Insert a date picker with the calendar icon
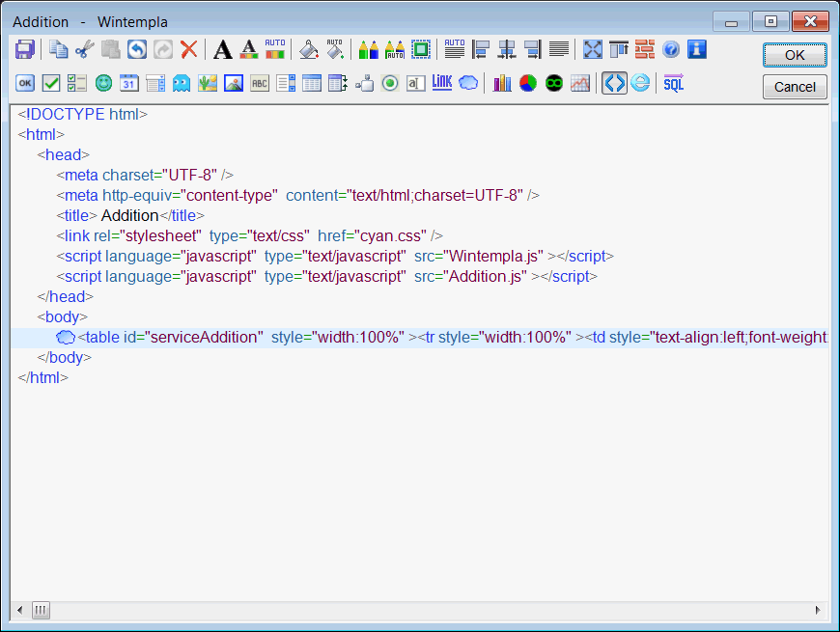 point(129,84)
